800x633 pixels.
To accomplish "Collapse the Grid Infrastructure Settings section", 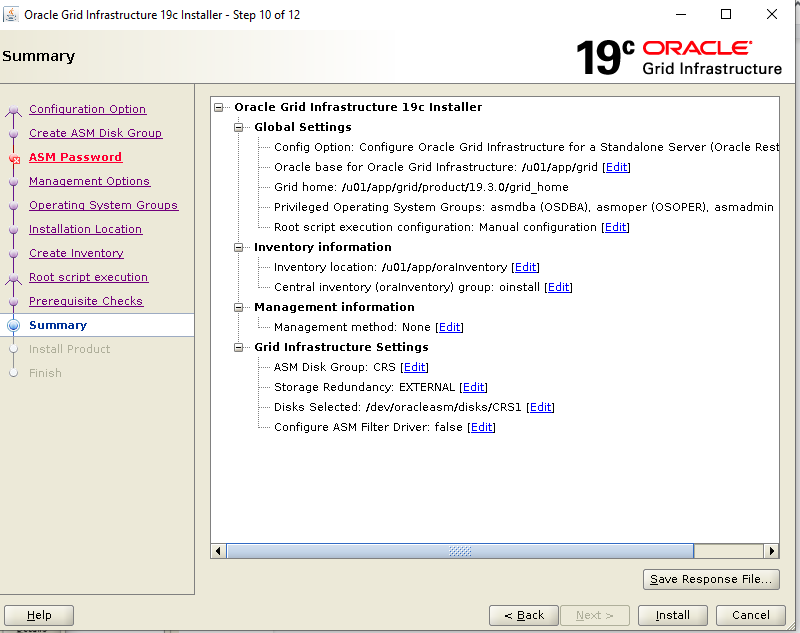I will (238, 347).
